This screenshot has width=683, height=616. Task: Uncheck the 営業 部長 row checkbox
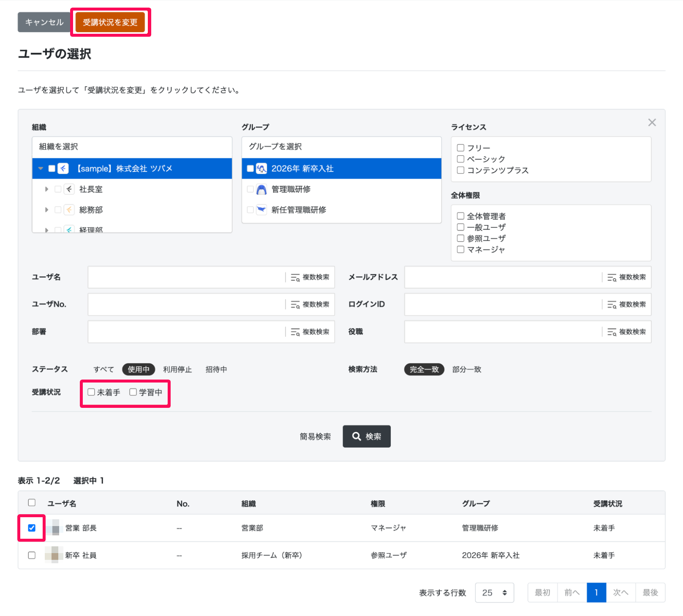coord(32,528)
